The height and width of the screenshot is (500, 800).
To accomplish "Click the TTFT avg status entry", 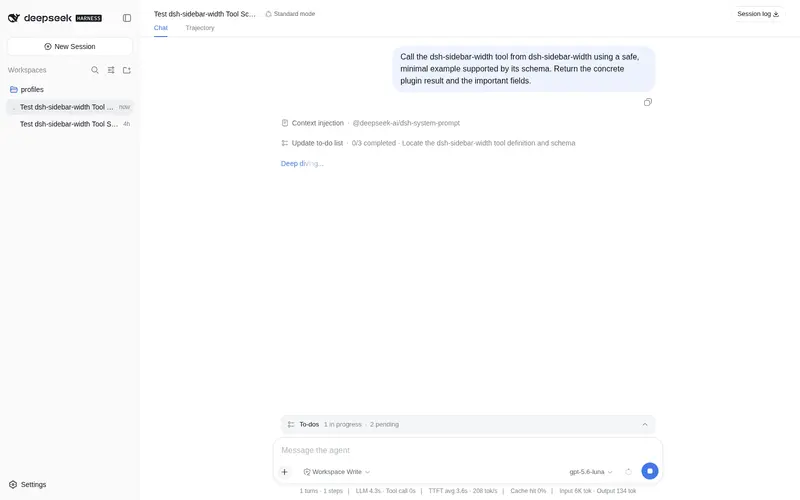I will (463, 491).
